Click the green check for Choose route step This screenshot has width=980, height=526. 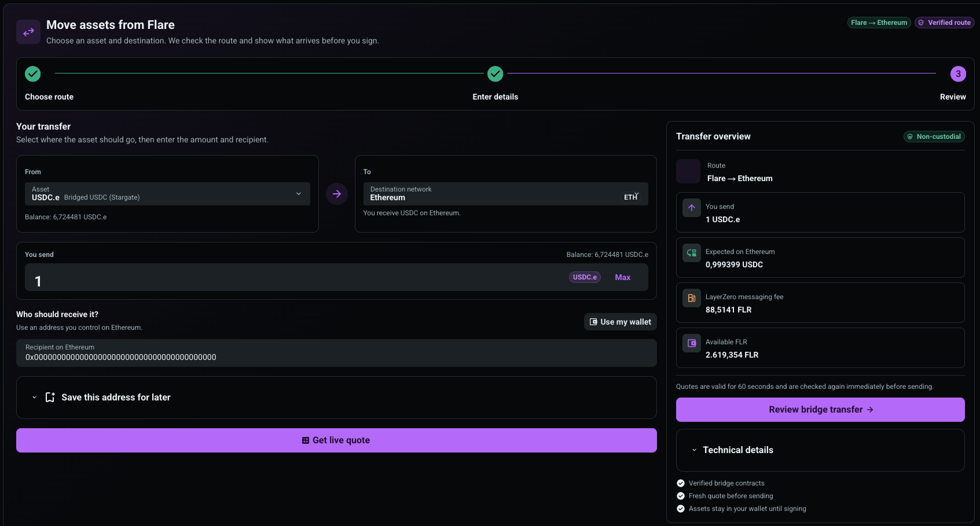point(33,74)
